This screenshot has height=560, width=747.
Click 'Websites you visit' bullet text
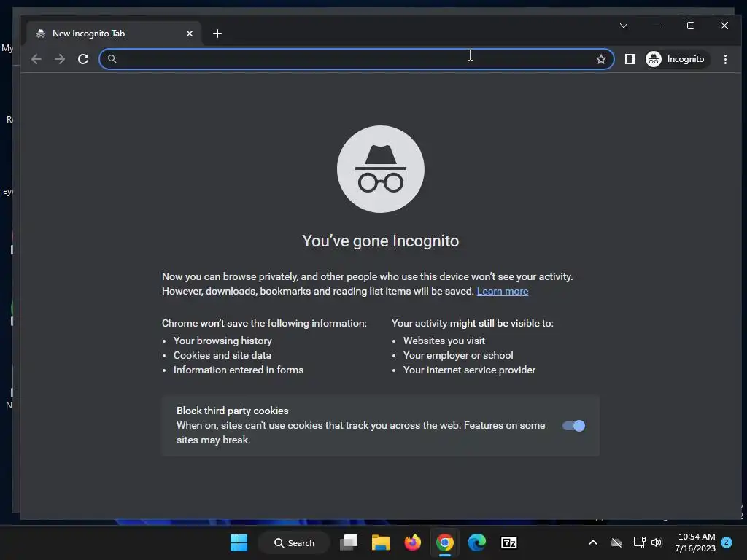click(x=444, y=341)
